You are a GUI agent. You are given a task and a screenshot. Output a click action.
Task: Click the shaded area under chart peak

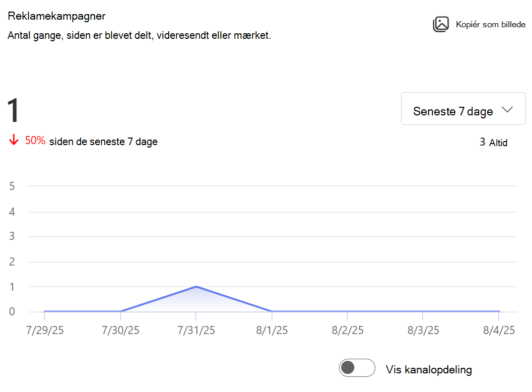pos(196,301)
